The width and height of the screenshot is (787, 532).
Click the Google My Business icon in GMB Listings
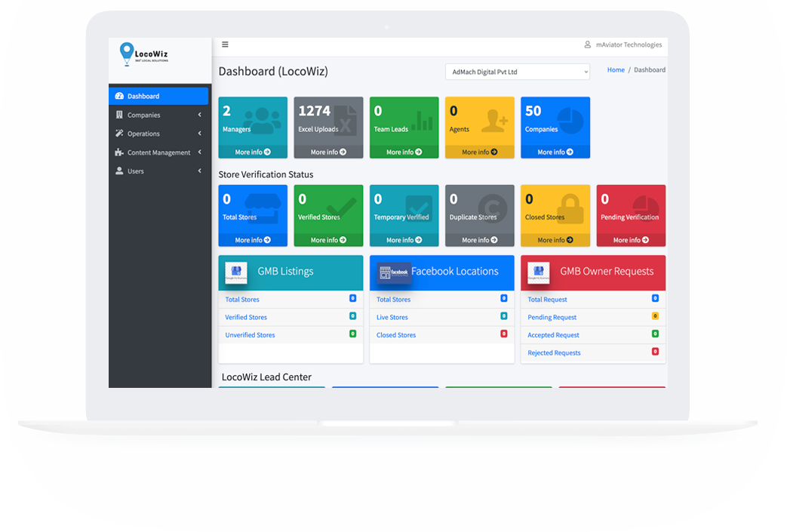[x=236, y=272]
